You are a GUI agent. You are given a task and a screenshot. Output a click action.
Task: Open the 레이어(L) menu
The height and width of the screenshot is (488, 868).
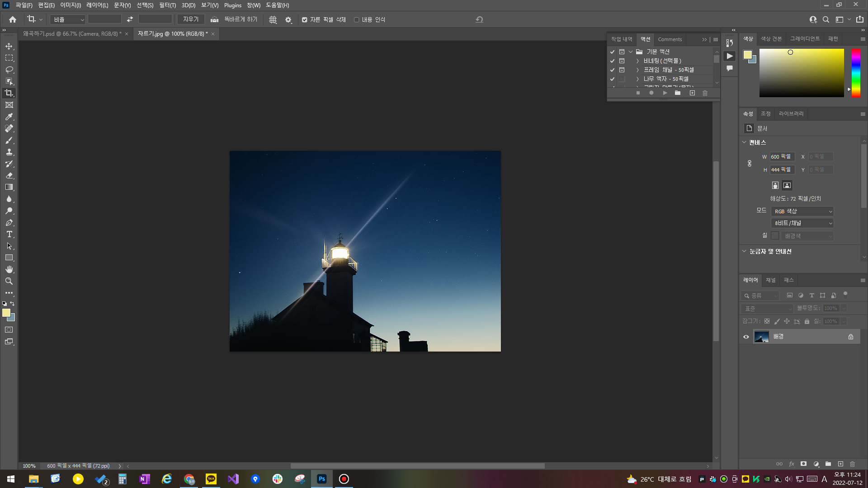97,5
